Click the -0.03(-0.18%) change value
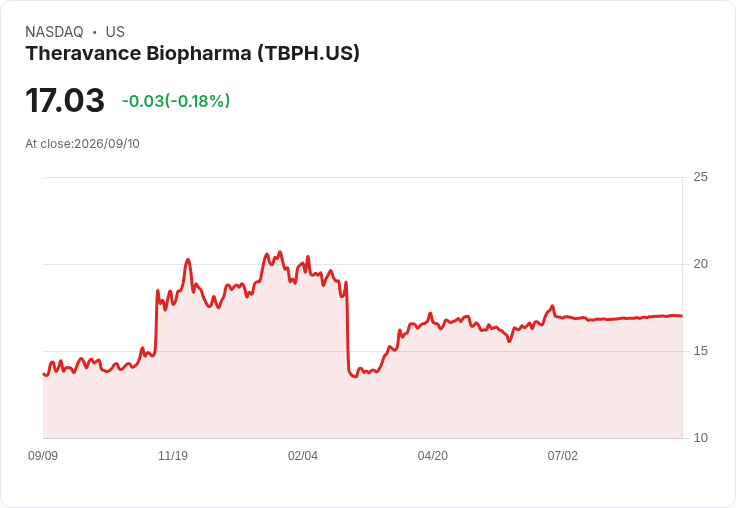The image size is (736, 508). point(176,101)
